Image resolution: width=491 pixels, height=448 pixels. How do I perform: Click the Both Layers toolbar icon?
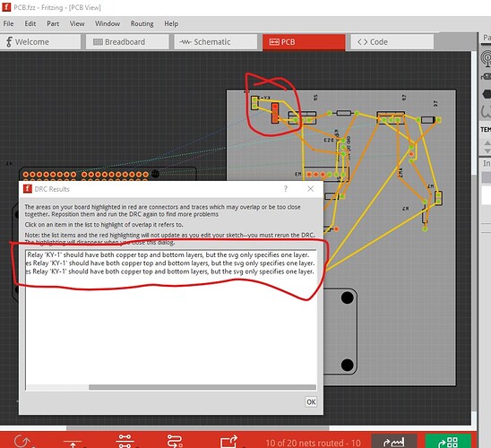coord(125,441)
